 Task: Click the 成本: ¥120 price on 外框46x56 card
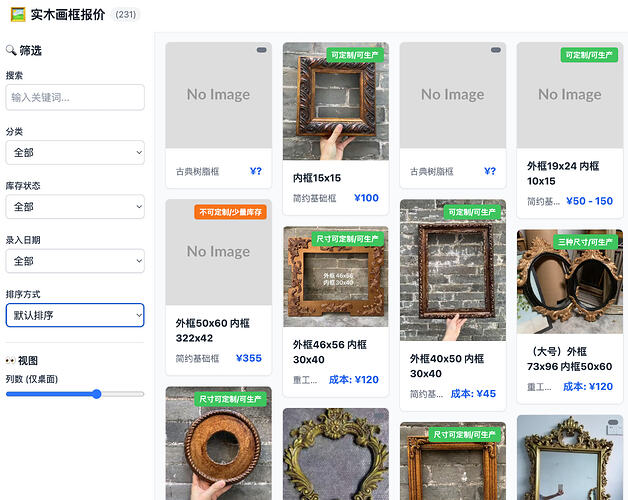tap(353, 380)
